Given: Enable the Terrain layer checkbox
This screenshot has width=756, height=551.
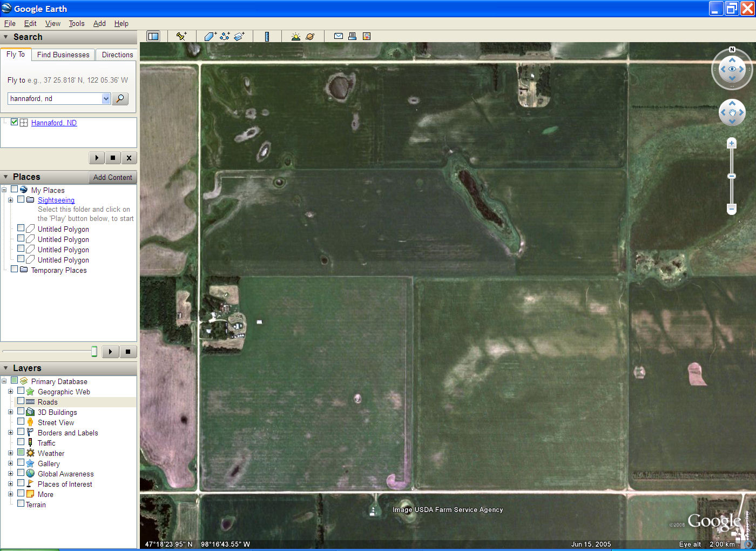Looking at the screenshot, I should click(21, 504).
